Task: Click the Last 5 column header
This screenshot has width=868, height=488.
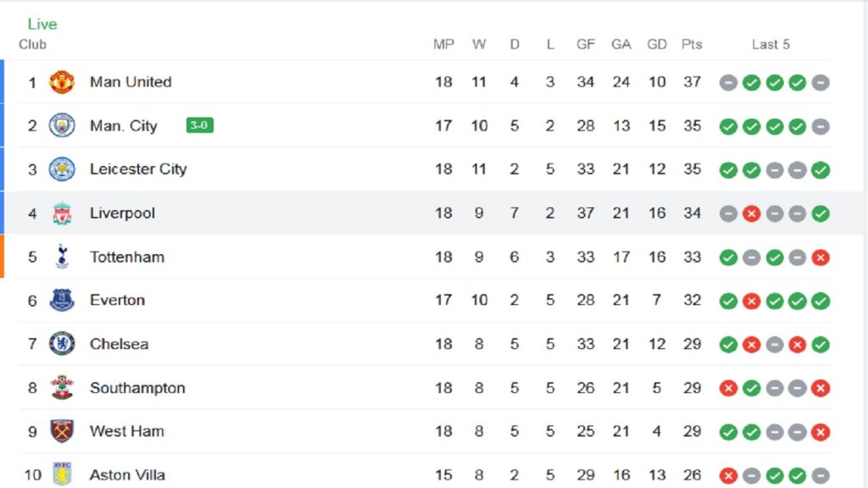Action: 771,44
